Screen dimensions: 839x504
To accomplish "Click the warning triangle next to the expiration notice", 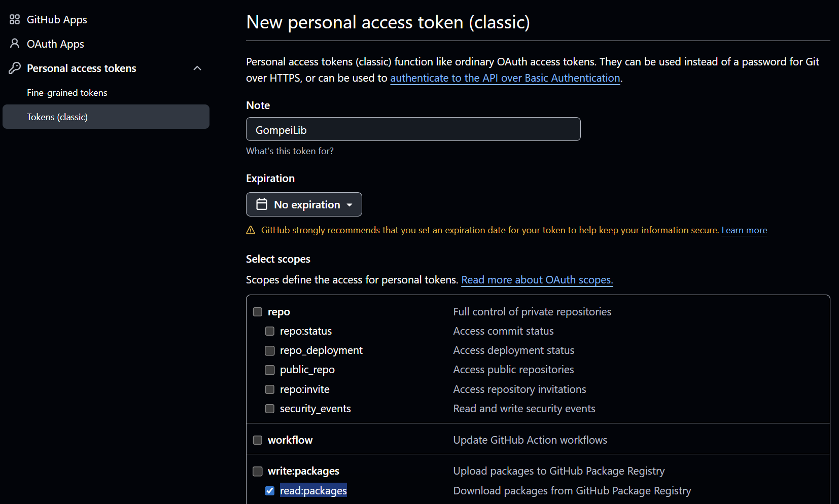I will point(250,230).
